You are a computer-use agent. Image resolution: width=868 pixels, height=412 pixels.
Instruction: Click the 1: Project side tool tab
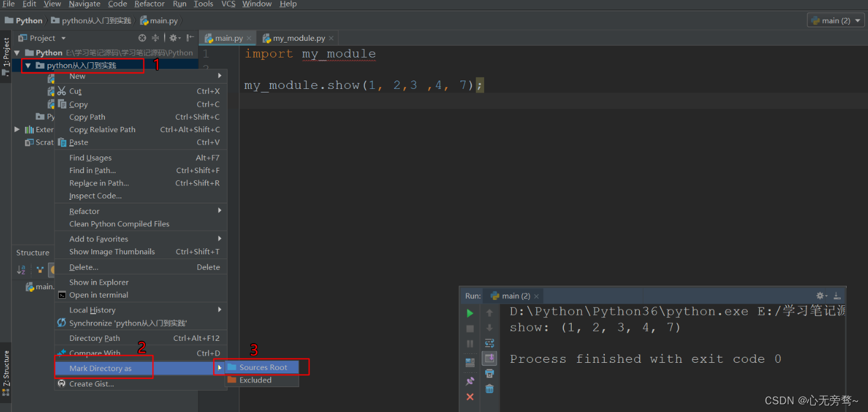5,57
